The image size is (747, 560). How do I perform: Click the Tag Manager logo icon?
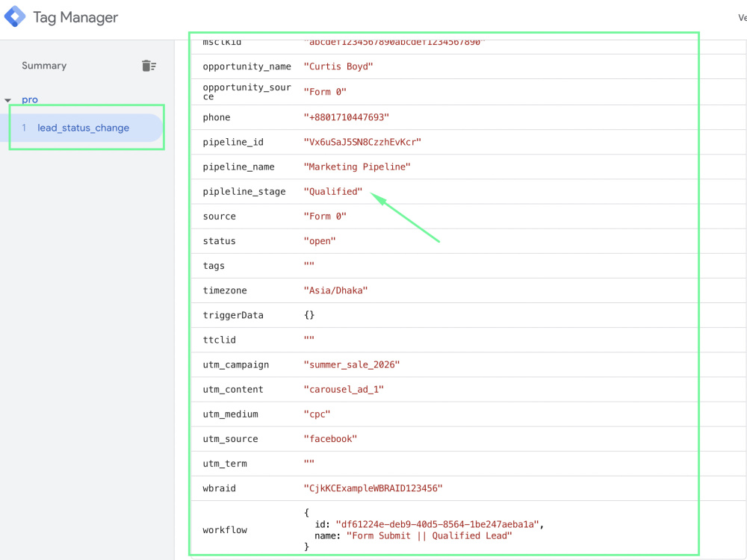point(15,16)
